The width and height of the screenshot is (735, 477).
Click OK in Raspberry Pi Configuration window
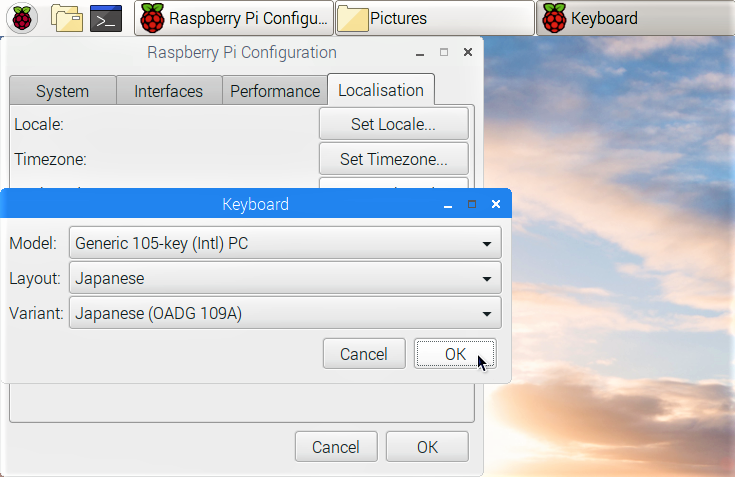point(428,447)
